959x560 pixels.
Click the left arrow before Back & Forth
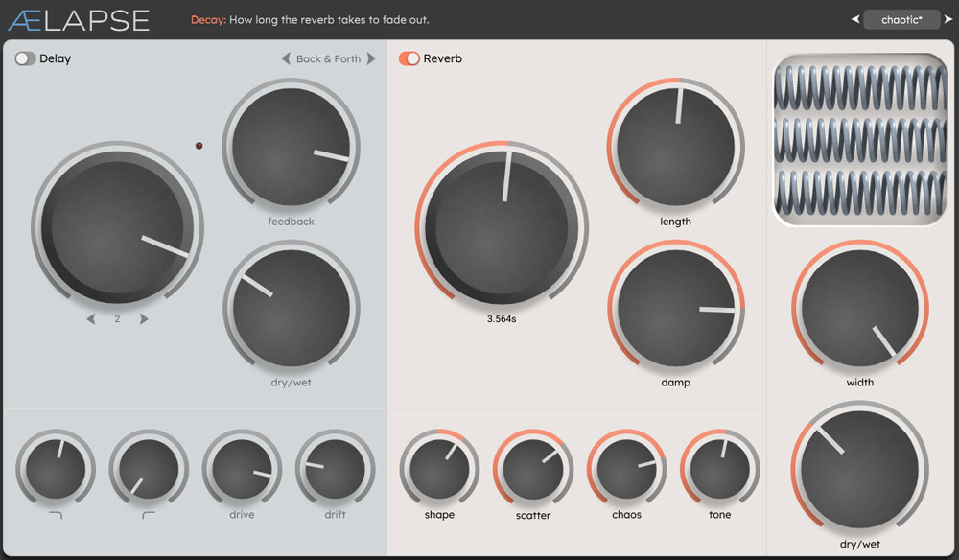(286, 58)
